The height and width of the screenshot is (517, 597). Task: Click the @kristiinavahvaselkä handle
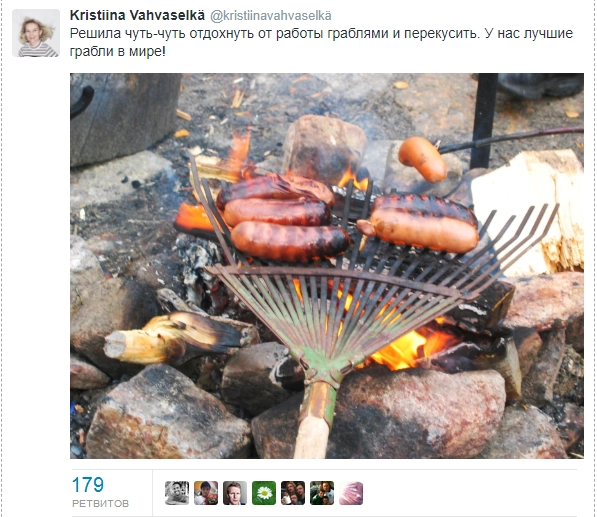(271, 16)
